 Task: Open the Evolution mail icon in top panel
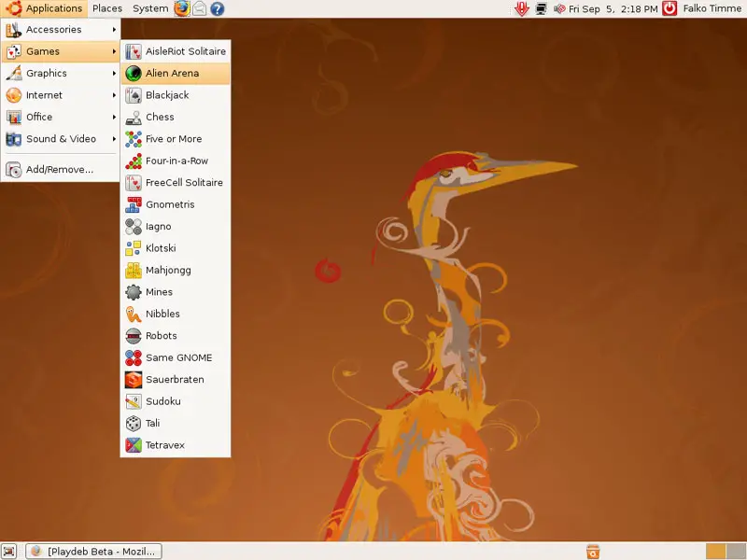coord(200,8)
